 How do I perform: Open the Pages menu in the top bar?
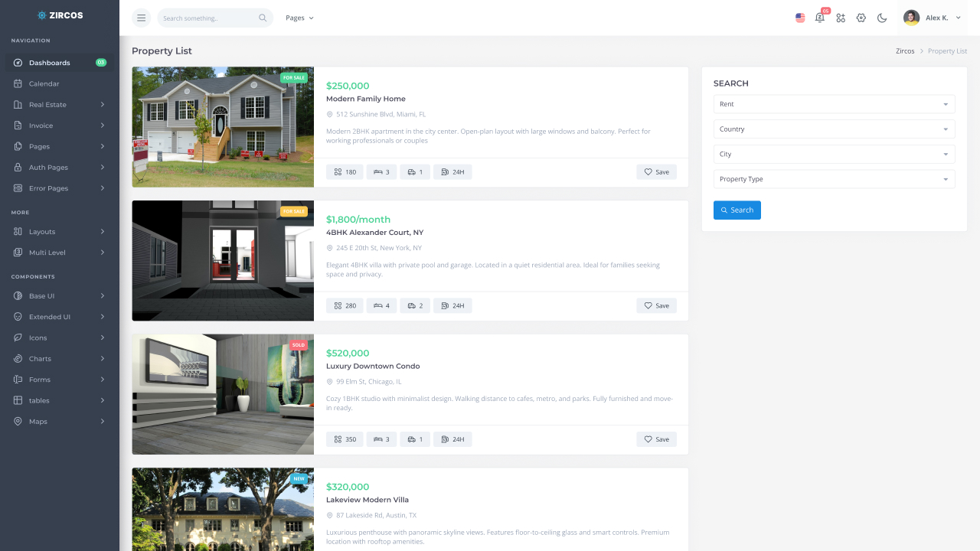pyautogui.click(x=299, y=17)
